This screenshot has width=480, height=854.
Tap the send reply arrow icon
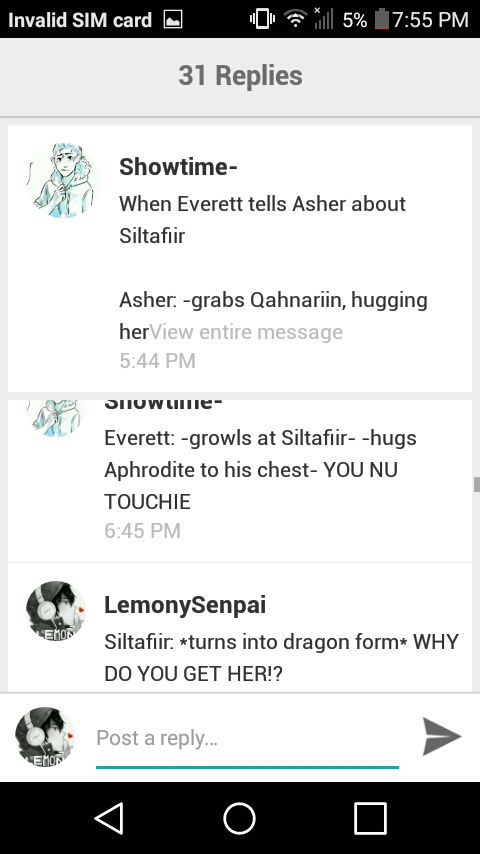442,736
